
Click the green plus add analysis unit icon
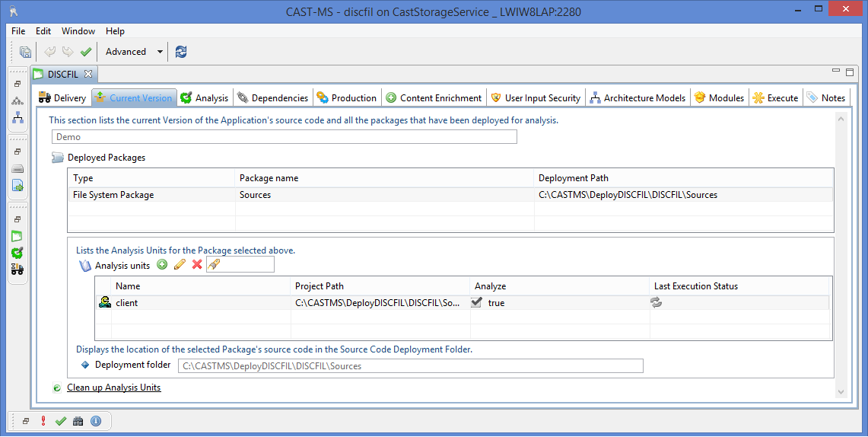click(x=162, y=265)
